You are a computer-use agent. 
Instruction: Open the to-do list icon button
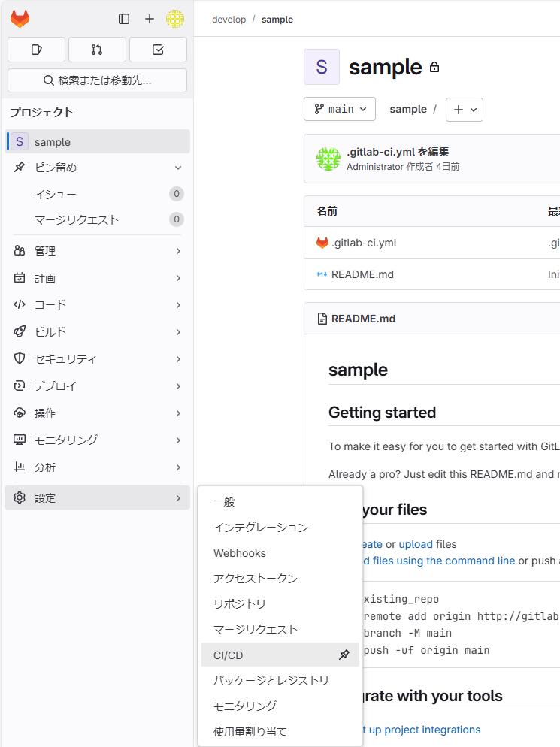159,50
